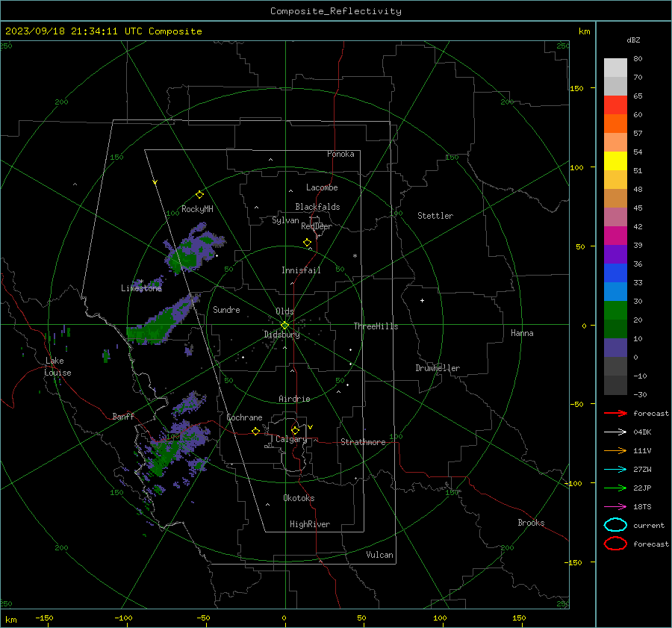Click the Cochrane label

point(244,417)
